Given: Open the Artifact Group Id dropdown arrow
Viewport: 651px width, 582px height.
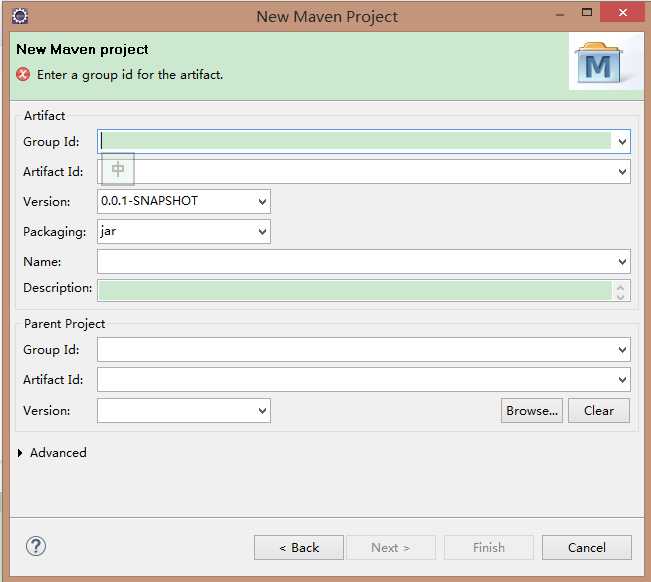Looking at the screenshot, I should tap(622, 142).
